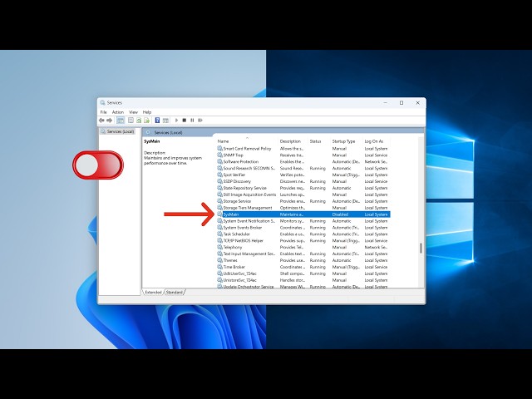Toggle the Show/Hide Console Tree icon
This screenshot has height=399, width=532.
click(x=121, y=120)
